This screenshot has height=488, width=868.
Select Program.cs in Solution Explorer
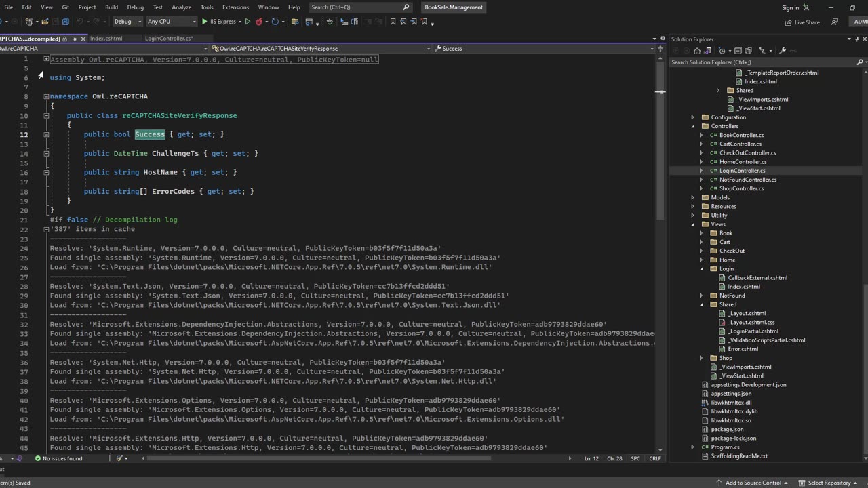(725, 447)
